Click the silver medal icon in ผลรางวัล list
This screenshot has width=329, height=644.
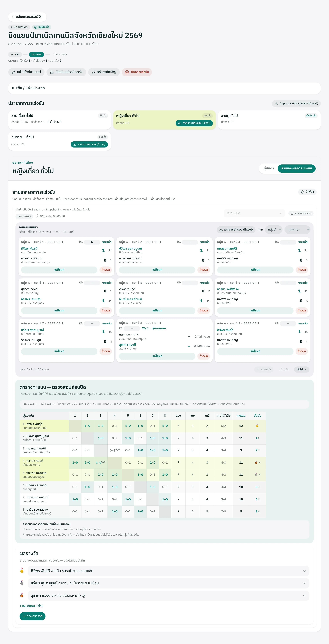(x=22, y=583)
